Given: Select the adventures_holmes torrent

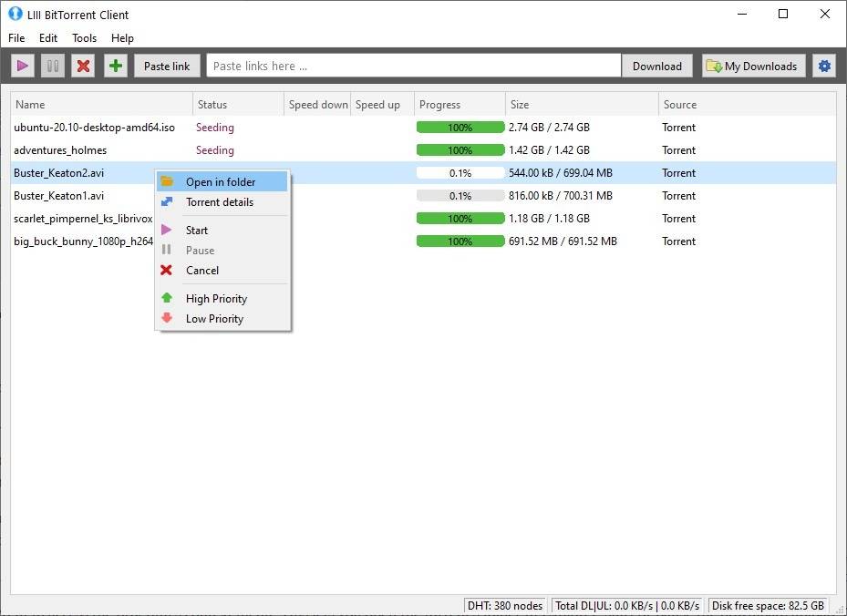Looking at the screenshot, I should (x=423, y=150).
